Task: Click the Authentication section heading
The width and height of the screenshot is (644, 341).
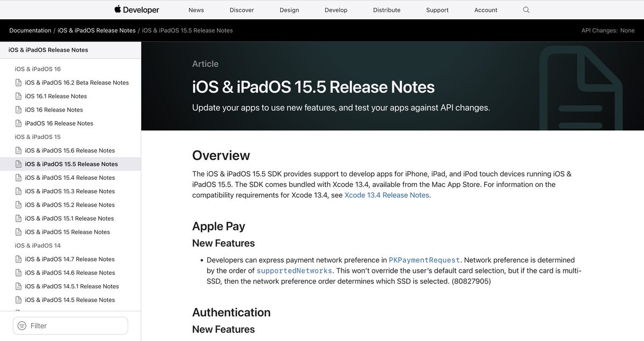Action: point(231,313)
